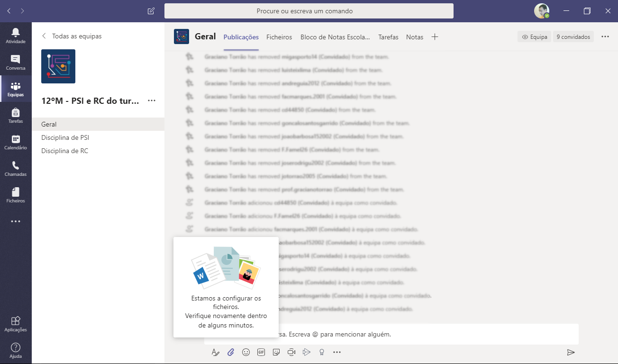The width and height of the screenshot is (618, 364).
Task: Open more messaging extensions in compose bar
Action: [337, 352]
